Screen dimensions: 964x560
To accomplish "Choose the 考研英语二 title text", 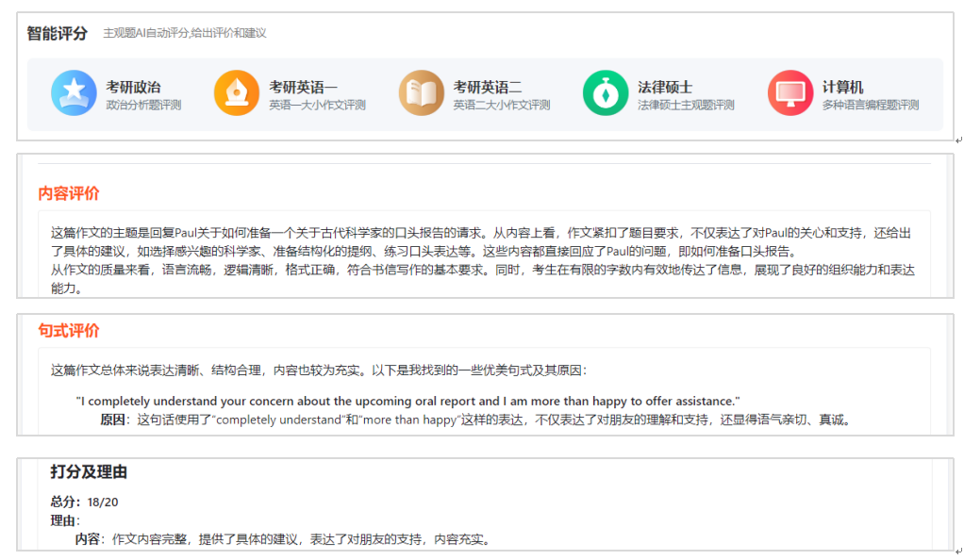I will pos(488,87).
